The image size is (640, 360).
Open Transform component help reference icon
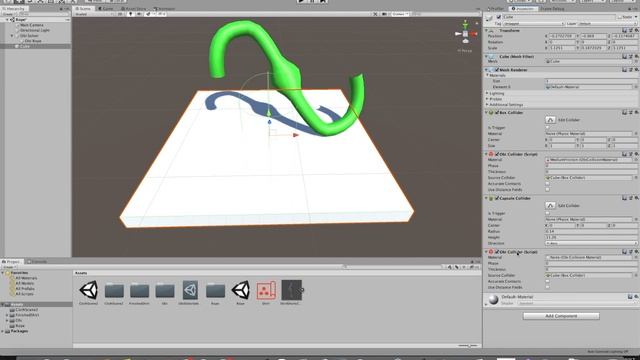(624, 31)
